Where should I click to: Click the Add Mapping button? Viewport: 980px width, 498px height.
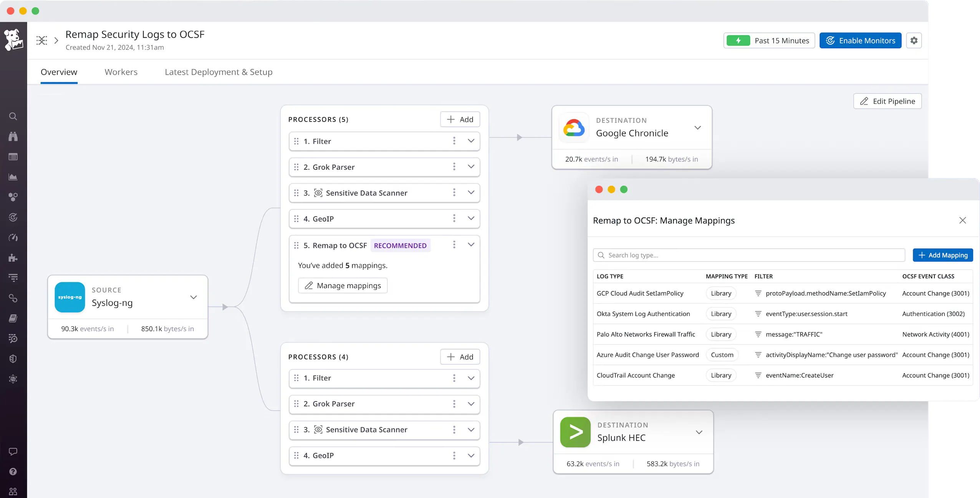tap(942, 255)
